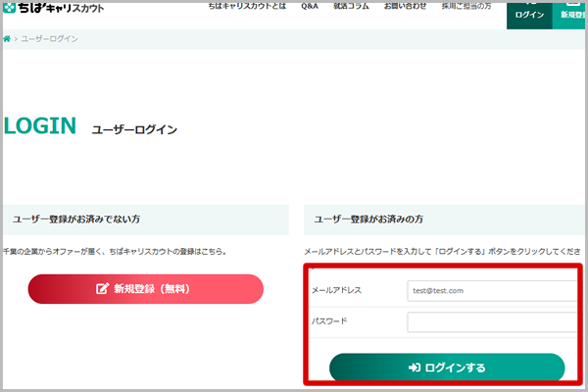Open 採用ご担当の方 menu item
588x392 pixels.
coord(466,6)
